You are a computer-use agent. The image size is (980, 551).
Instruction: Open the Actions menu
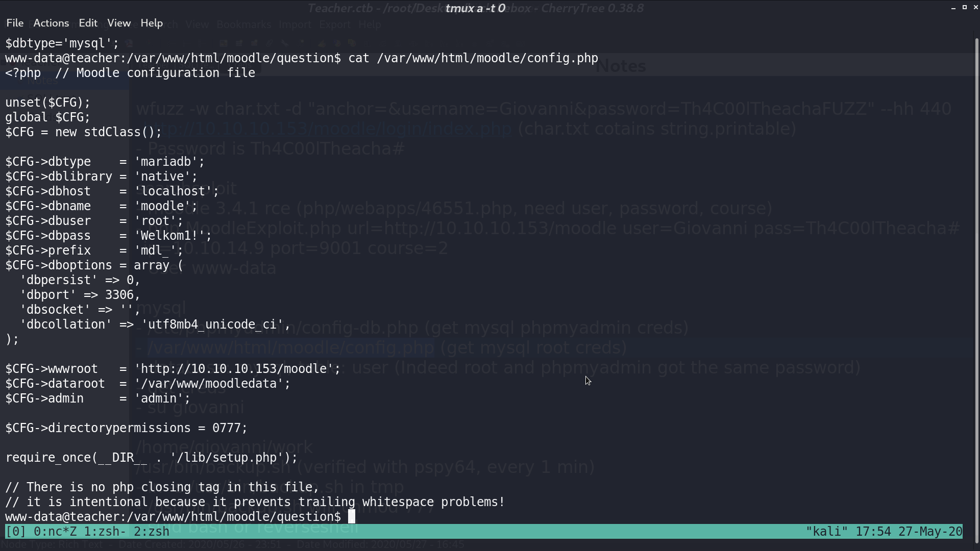coord(51,23)
